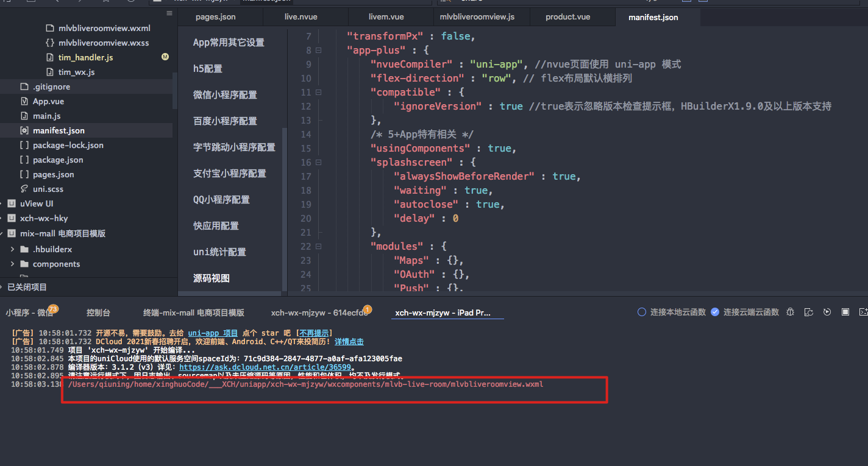Switch to the pages.json editor tab
Viewport: 868px width, 466px height.
pyautogui.click(x=216, y=17)
